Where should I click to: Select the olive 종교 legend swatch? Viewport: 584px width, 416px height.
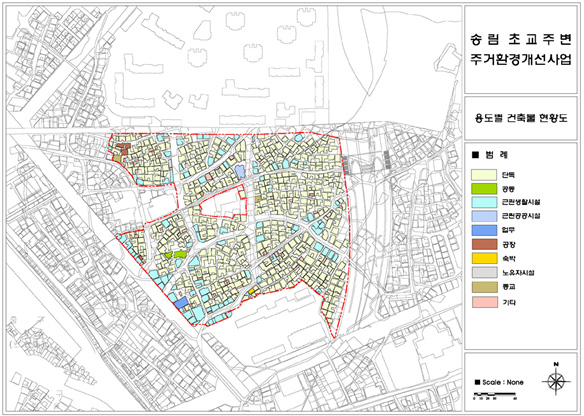pyautogui.click(x=484, y=287)
